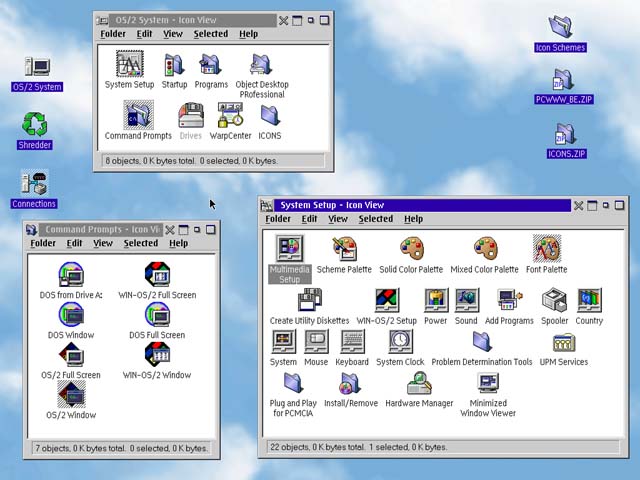This screenshot has width=640, height=480.
Task: Select the Multimedia Setup icon
Action: pos(289,248)
